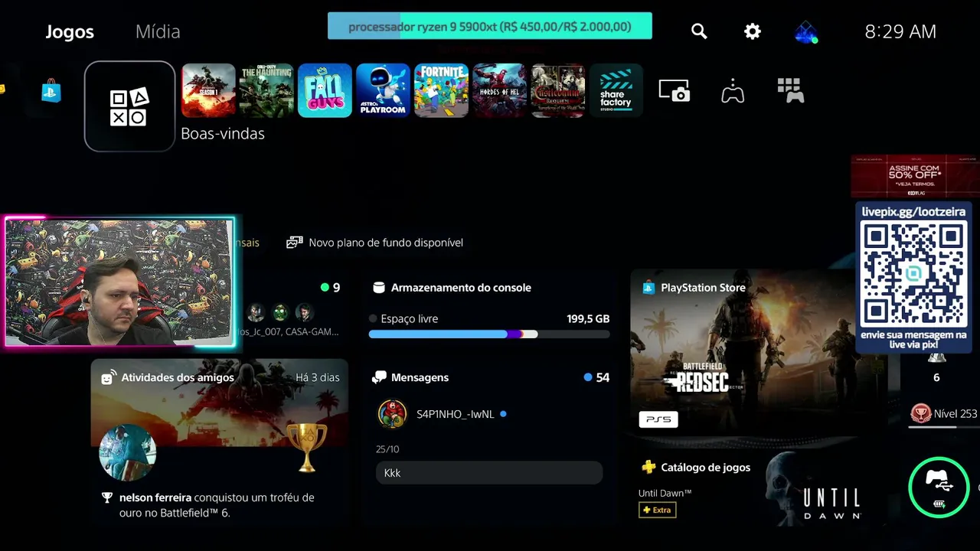
Task: Open the PlayStation Store card header
Action: click(x=693, y=288)
